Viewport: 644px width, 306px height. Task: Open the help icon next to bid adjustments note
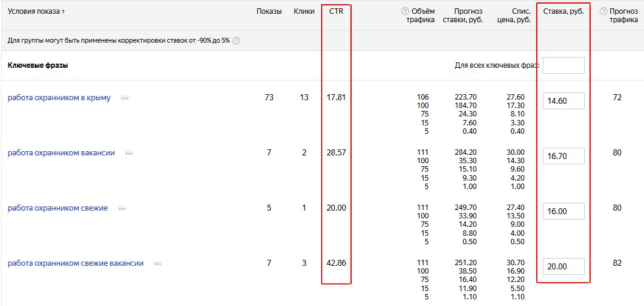click(x=236, y=41)
